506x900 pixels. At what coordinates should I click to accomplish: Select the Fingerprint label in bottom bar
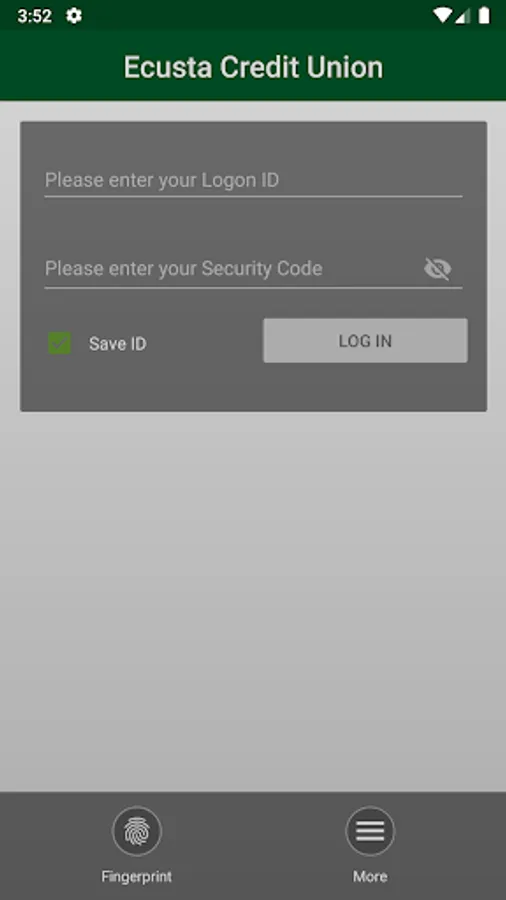(x=137, y=876)
